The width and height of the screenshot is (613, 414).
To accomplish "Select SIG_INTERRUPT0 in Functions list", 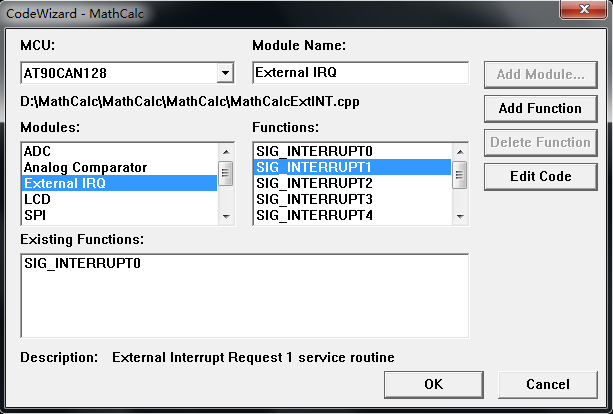I will [315, 151].
